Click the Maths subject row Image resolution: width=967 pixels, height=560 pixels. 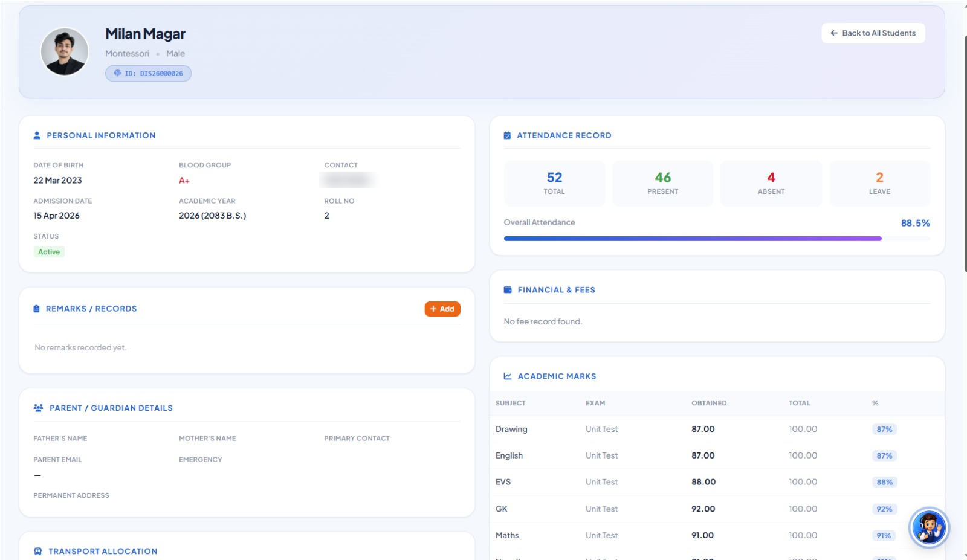pyautogui.click(x=717, y=535)
